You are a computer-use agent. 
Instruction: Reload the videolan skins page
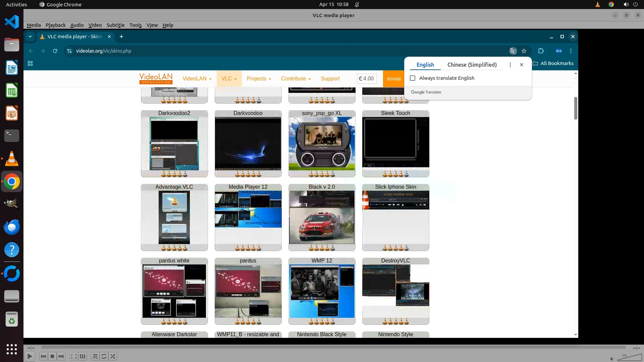coord(55,51)
